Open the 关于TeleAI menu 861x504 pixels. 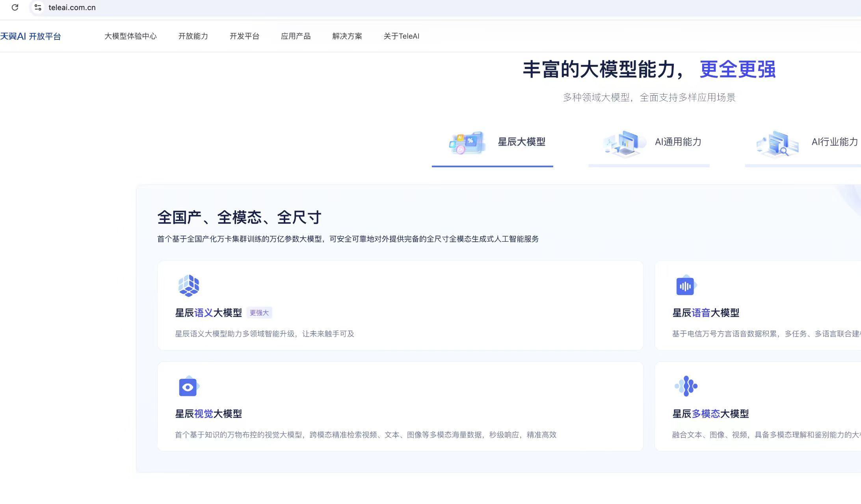tap(402, 36)
